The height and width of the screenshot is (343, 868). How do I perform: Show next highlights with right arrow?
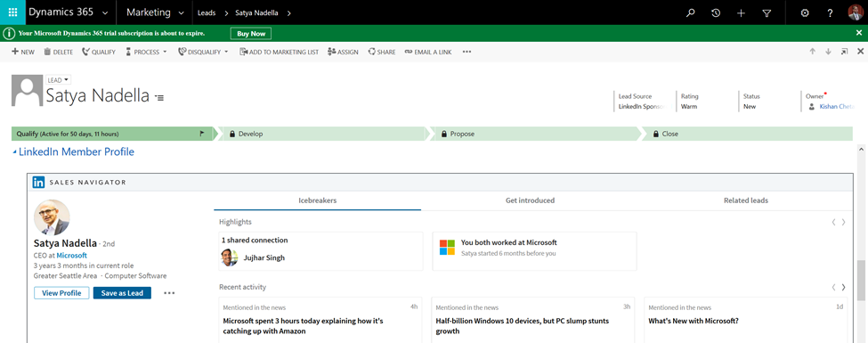click(x=844, y=222)
